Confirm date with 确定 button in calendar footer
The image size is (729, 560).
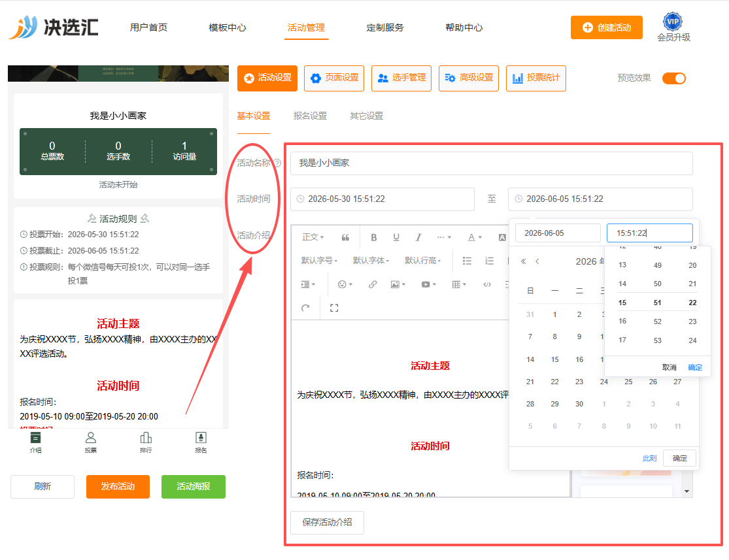(679, 458)
